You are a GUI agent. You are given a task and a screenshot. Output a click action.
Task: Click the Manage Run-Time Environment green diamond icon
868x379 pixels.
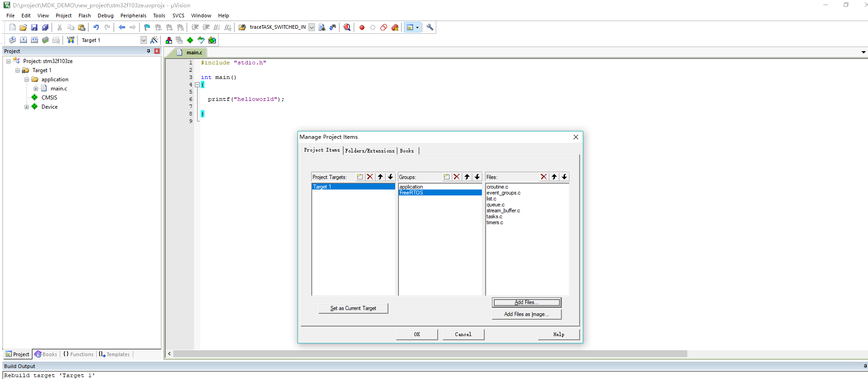190,40
